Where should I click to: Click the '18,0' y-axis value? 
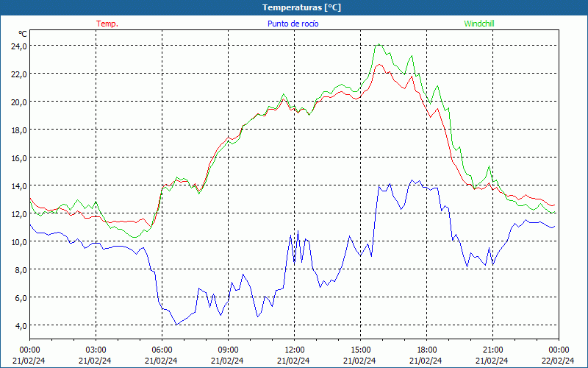click(x=19, y=130)
